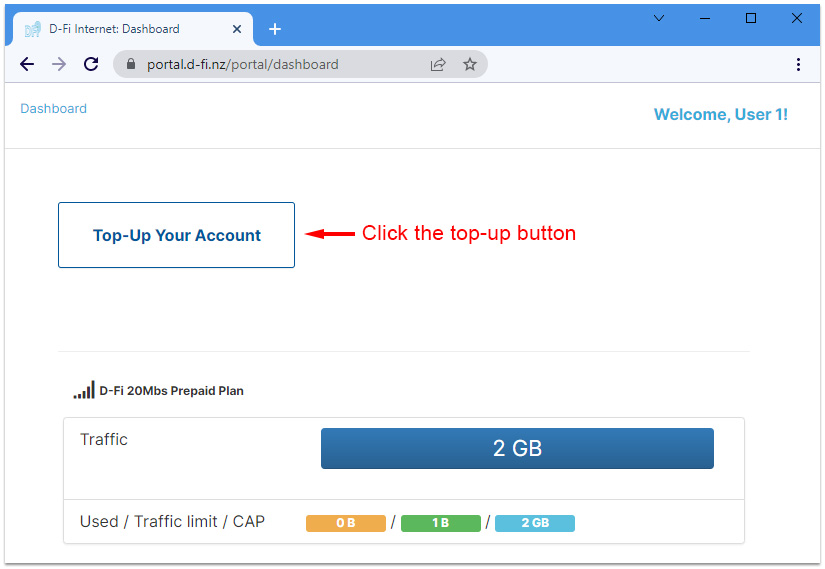Reload the dashboard page
Screen dimensions: 825x569
91,64
